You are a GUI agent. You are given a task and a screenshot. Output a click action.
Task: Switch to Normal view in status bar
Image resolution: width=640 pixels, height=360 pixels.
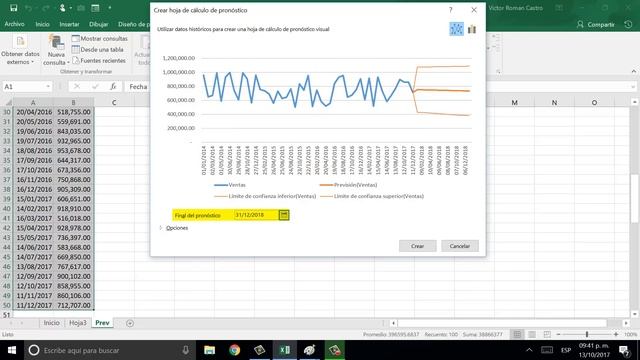517,334
